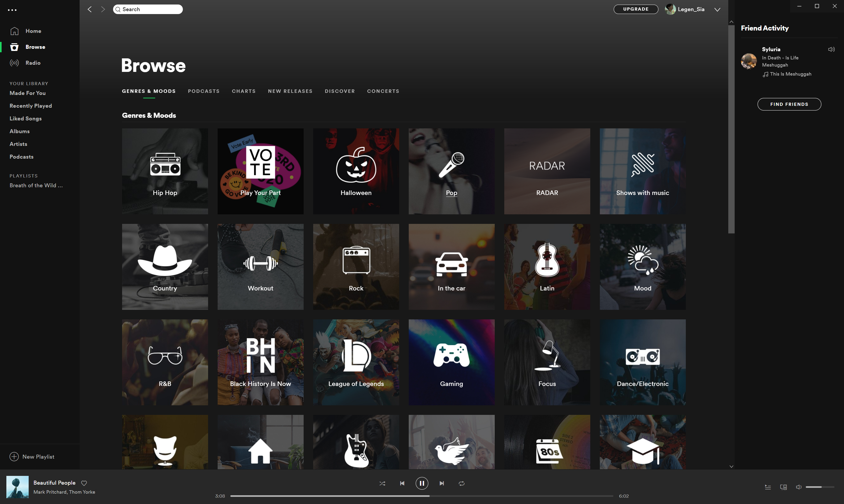
Task: Like Beautiful People with the heart icon
Action: pos(84,483)
